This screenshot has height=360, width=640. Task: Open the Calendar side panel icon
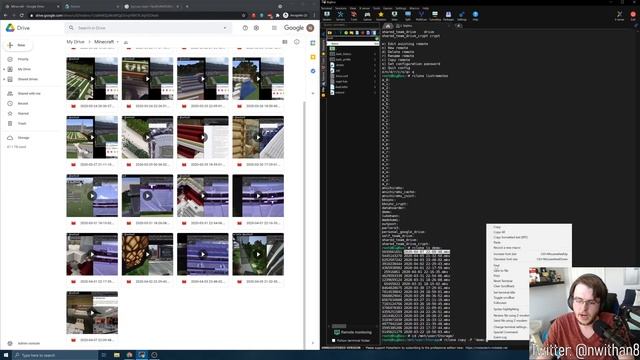point(313,43)
